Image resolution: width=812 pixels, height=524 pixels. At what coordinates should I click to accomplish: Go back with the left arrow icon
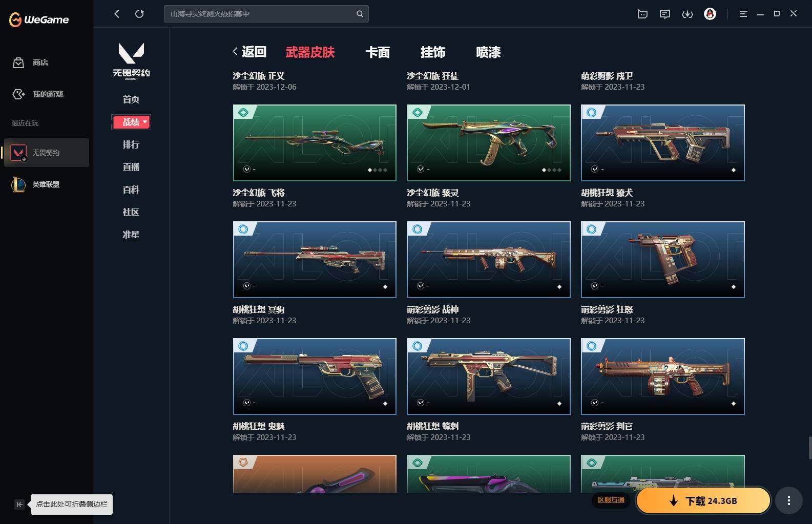coord(117,14)
